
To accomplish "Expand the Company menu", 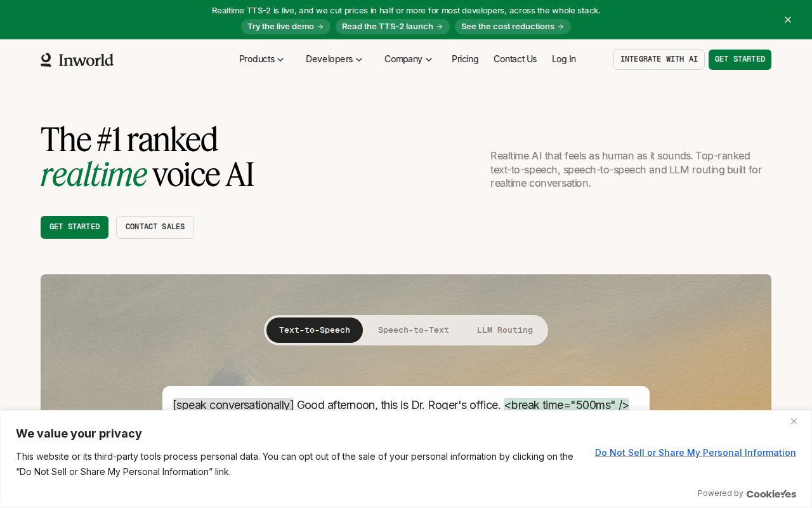I will coord(409,59).
